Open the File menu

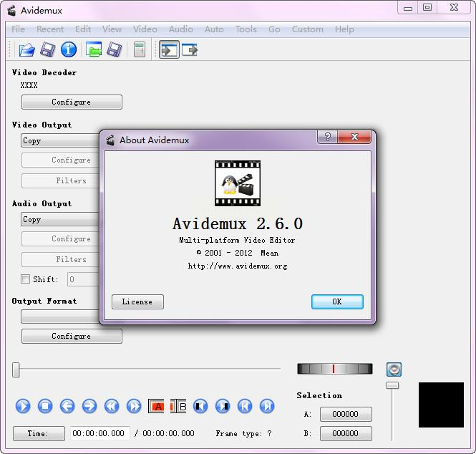(x=18, y=29)
